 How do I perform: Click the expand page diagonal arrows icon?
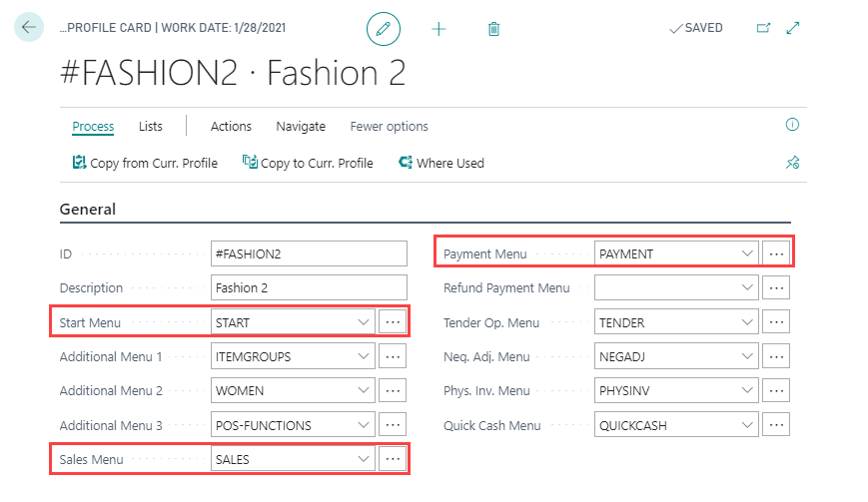coord(793,28)
